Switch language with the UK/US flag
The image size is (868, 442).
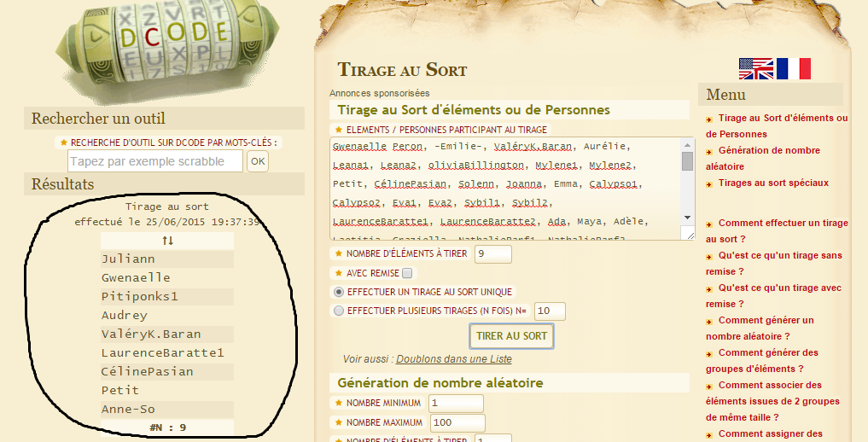(756, 68)
